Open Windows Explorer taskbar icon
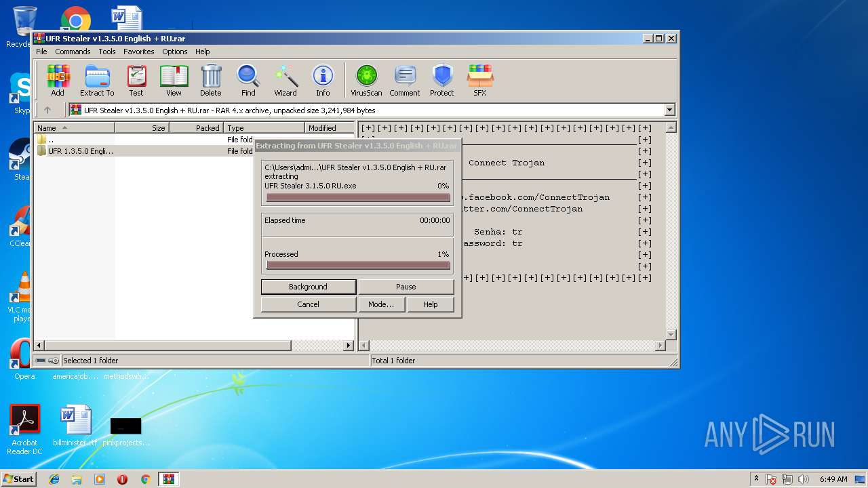This screenshot has height=488, width=868. [77, 479]
